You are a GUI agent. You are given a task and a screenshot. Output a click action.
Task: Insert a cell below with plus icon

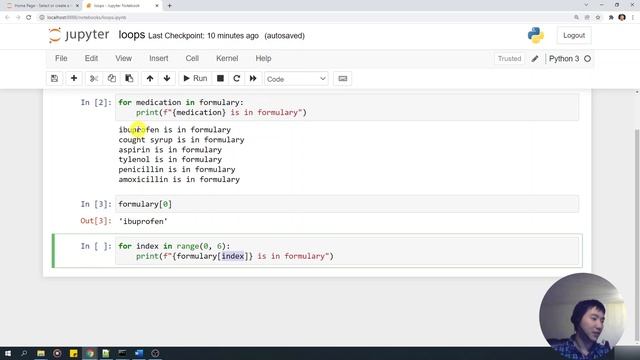point(74,78)
